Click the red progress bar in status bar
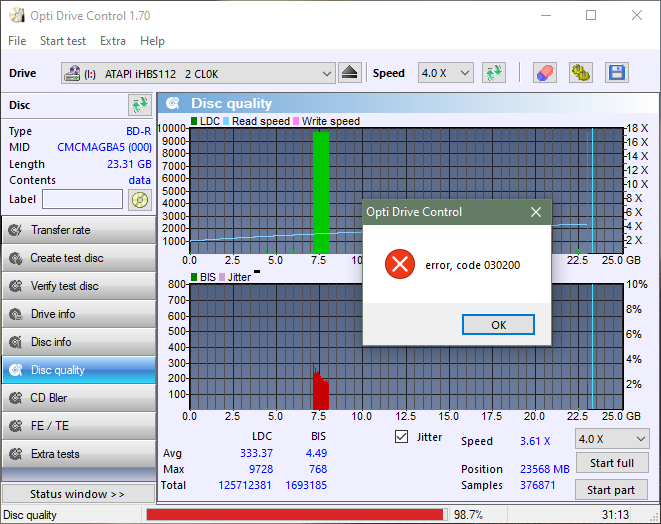Image resolution: width=661 pixels, height=524 pixels. (295, 514)
